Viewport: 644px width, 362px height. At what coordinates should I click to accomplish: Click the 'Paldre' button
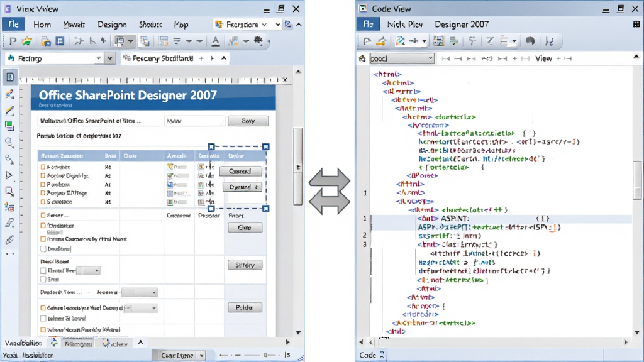pyautogui.click(x=245, y=307)
